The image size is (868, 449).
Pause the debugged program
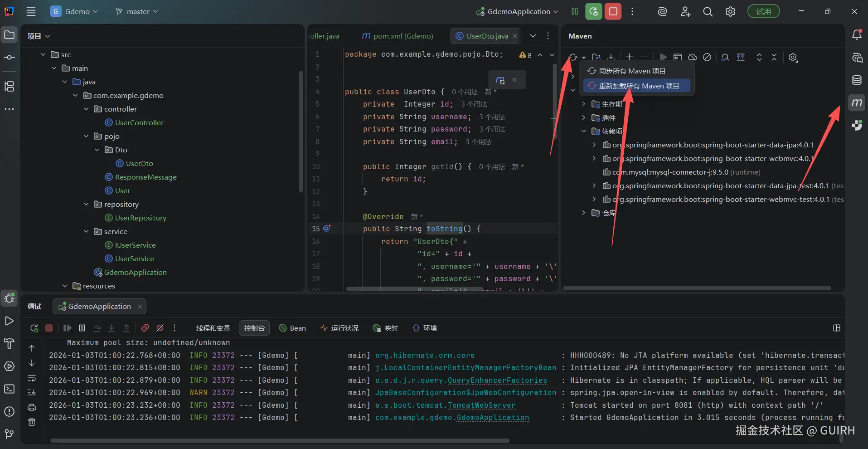(82, 328)
